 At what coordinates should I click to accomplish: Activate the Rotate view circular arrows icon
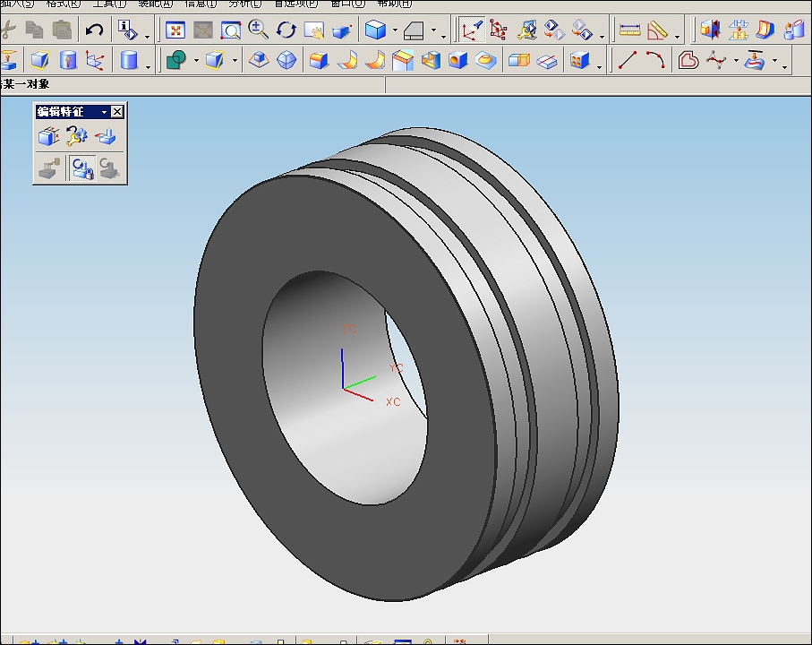click(286, 30)
